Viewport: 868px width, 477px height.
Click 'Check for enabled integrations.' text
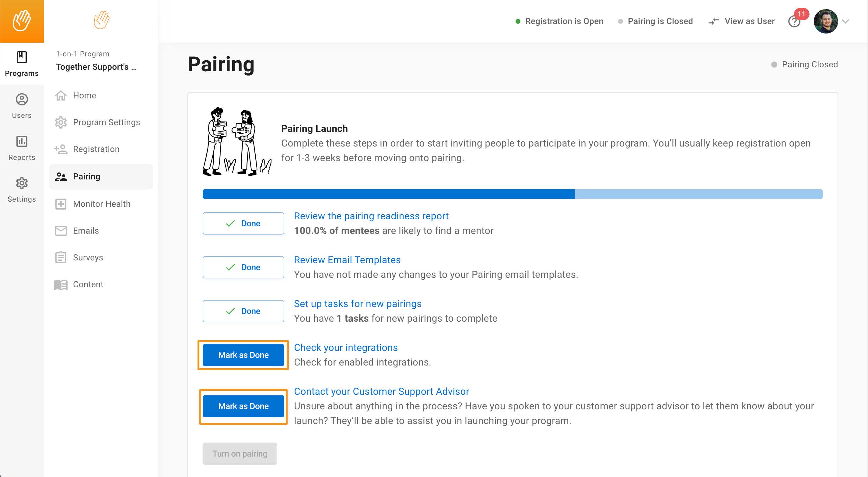362,362
